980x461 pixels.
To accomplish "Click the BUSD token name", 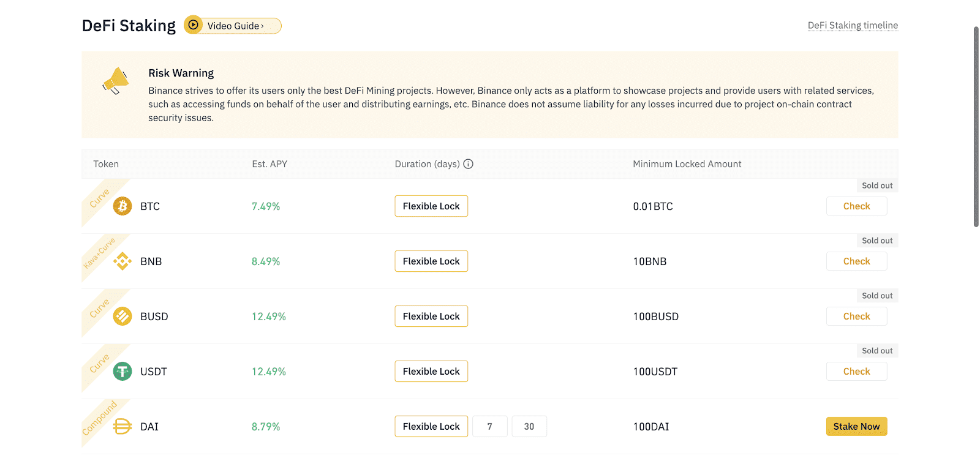I will (154, 317).
